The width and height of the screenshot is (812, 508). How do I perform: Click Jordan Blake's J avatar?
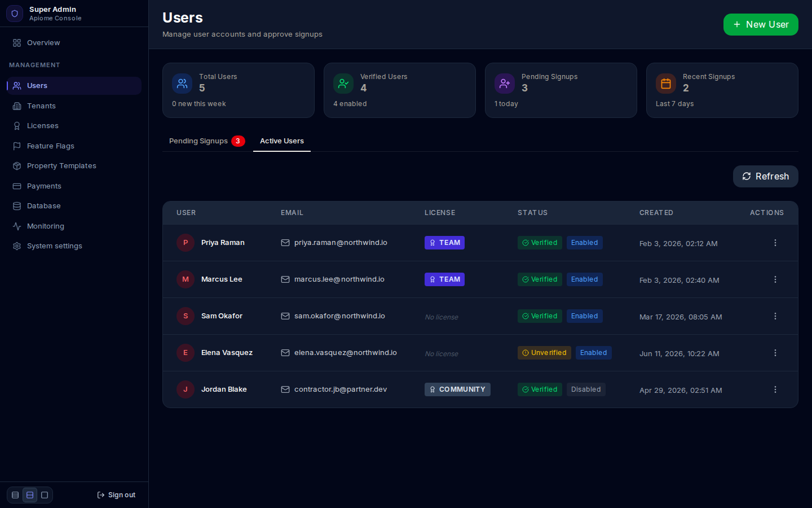[186, 389]
